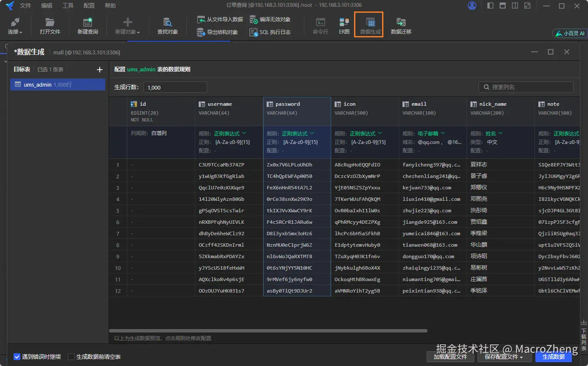Click the cell liuxin410@gmail.com
The height and width of the screenshot is (366, 588).
(x=433, y=199)
